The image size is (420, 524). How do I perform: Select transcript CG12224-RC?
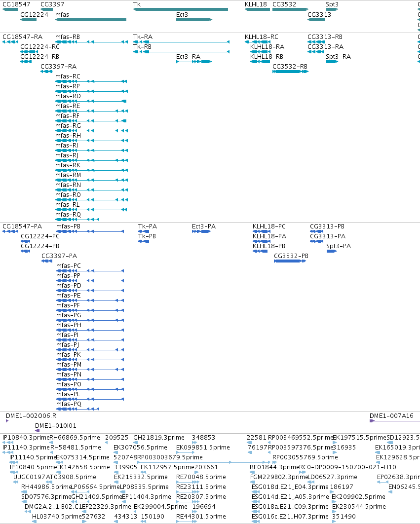coord(29,52)
